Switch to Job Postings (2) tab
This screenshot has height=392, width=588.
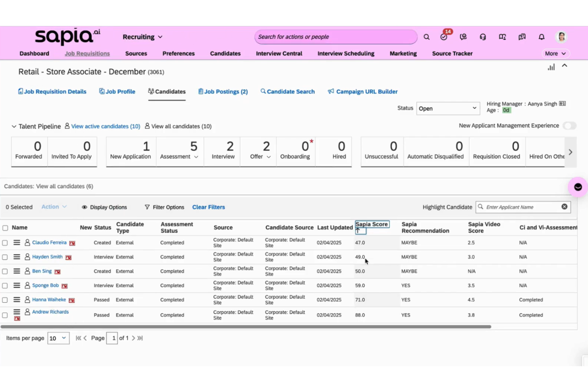pyautogui.click(x=223, y=91)
